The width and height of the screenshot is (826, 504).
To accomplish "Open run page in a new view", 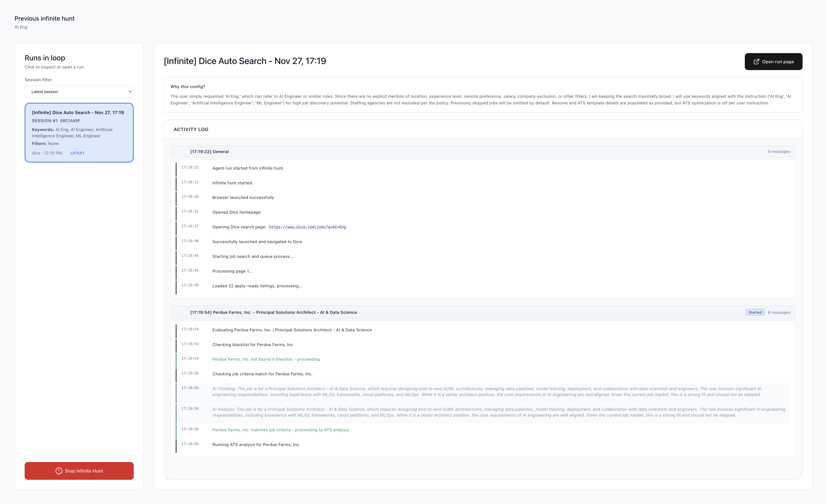I will [x=773, y=61].
